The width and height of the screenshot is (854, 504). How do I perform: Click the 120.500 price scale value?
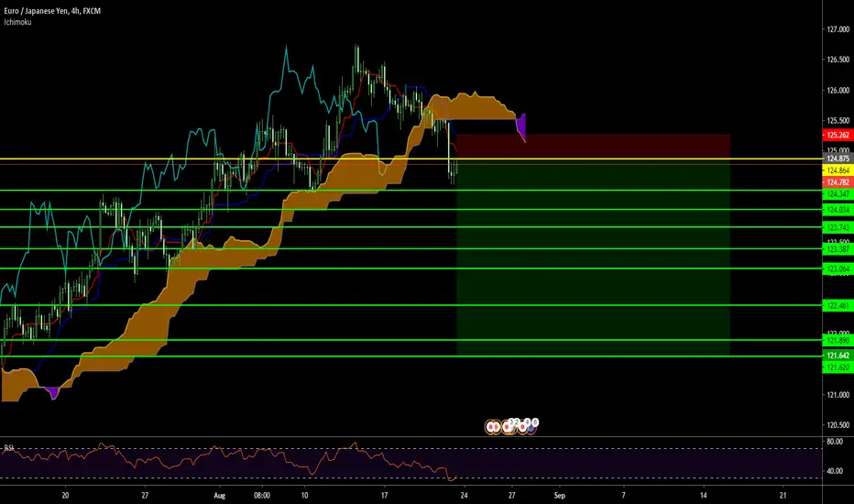click(838, 425)
